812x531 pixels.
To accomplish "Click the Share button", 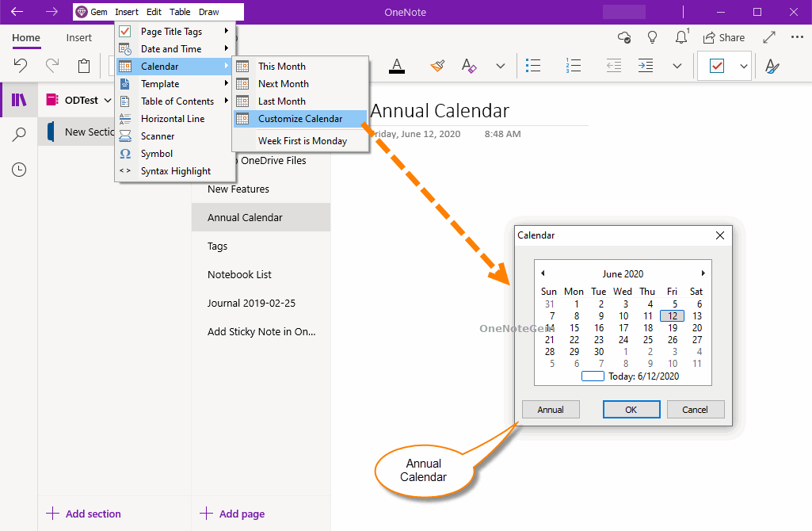I will click(723, 37).
